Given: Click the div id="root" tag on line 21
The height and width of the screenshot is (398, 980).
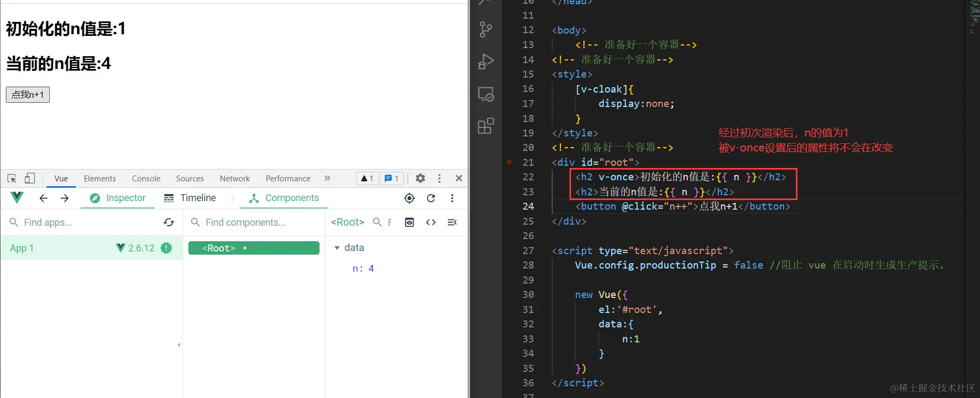Looking at the screenshot, I should [x=596, y=162].
